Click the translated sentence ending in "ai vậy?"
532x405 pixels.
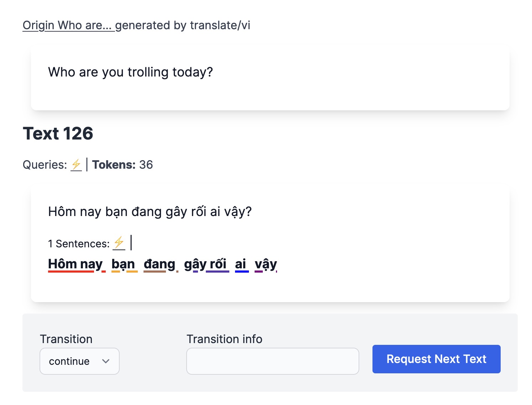150,212
